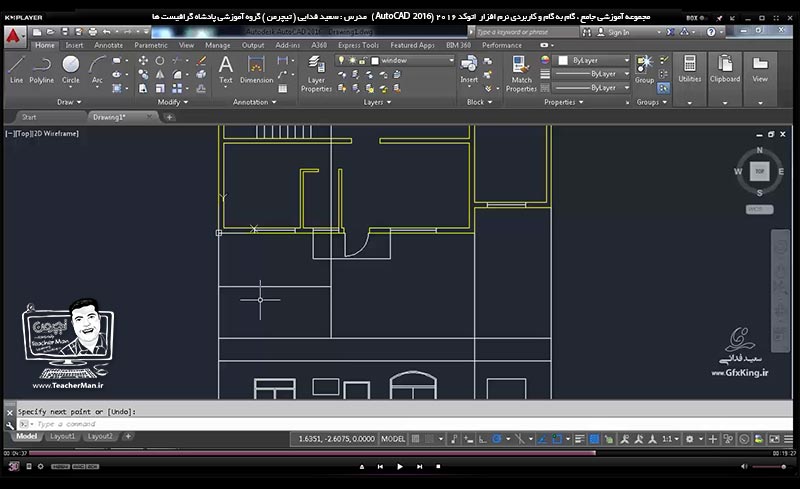Click the Match Properties icon
This screenshot has width=800, height=489.
(x=521, y=74)
